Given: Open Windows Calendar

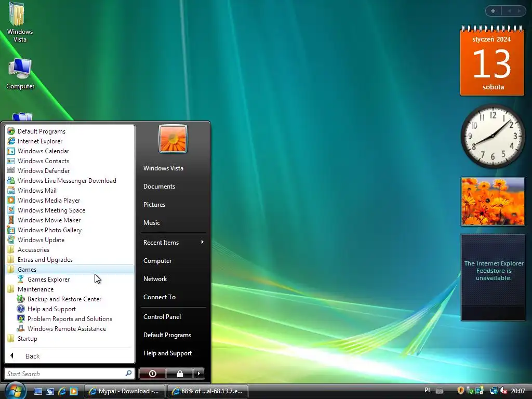Looking at the screenshot, I should (38, 151).
